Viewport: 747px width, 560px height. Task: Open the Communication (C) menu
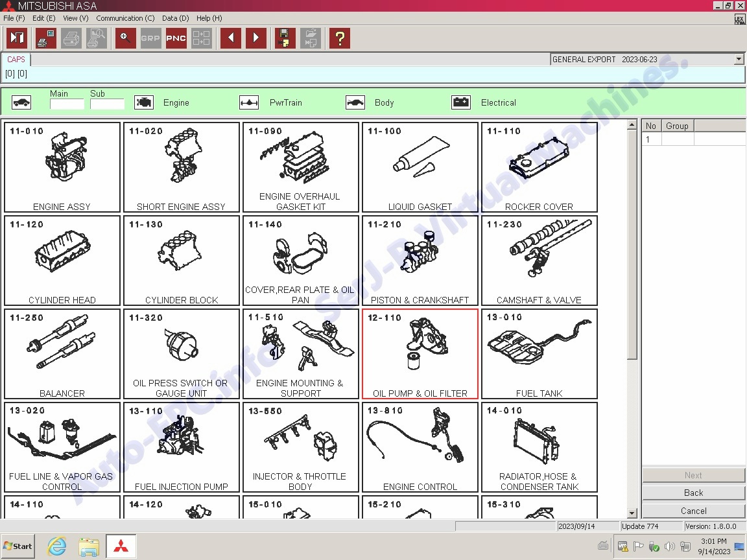[125, 18]
